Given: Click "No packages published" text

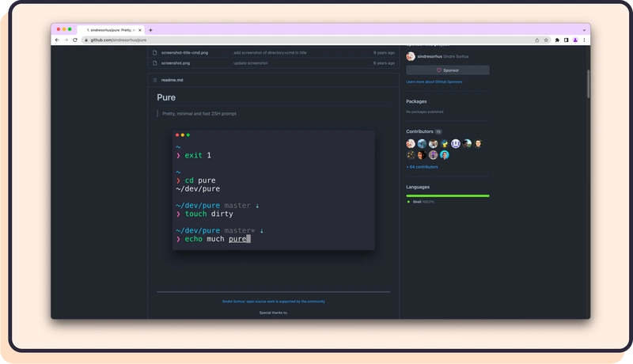Looking at the screenshot, I should (x=425, y=112).
